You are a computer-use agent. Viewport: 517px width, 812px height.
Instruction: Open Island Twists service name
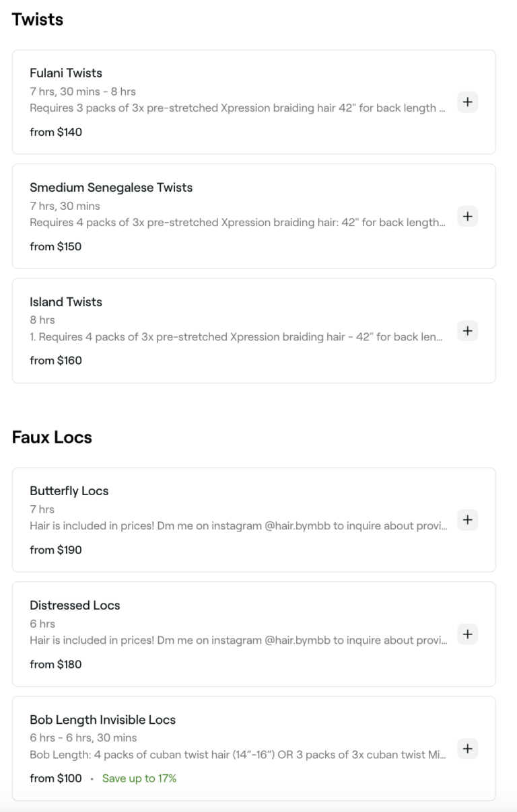66,302
